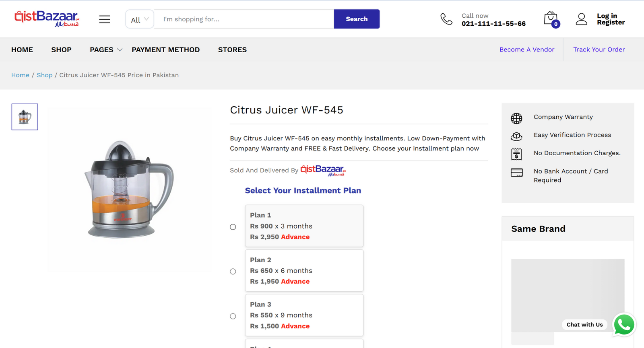Click the phone call icon
644x348 pixels.
coord(446,19)
